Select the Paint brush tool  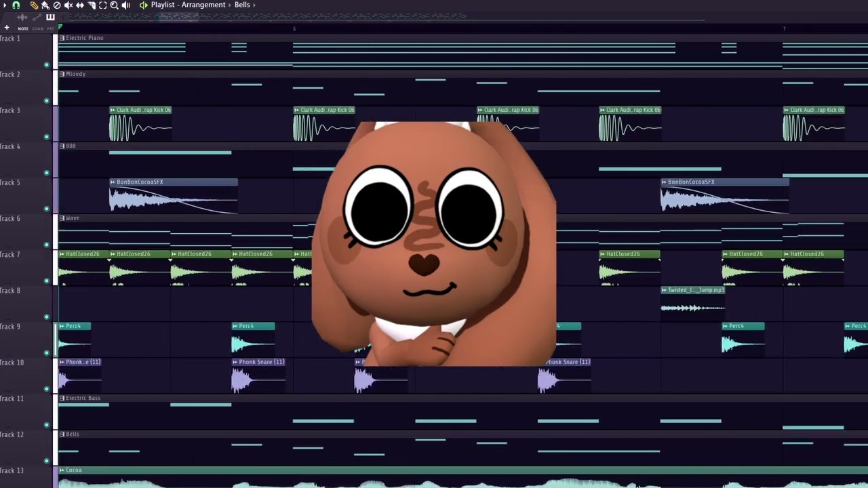coord(45,5)
